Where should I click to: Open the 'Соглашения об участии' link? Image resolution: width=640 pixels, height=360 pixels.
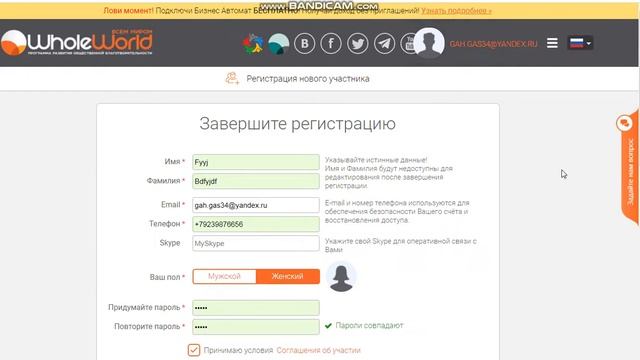(x=318, y=350)
